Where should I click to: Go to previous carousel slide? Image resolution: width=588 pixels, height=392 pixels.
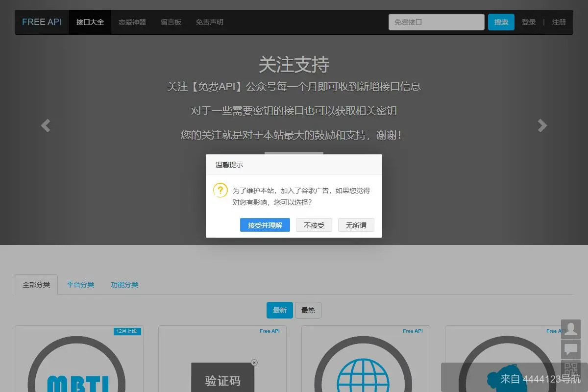(x=45, y=125)
